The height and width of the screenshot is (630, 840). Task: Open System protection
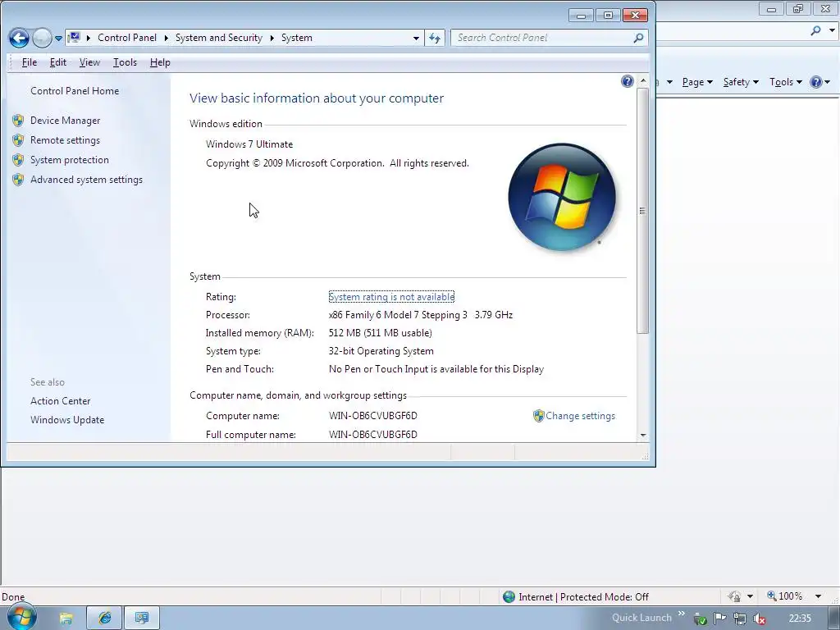click(x=70, y=160)
